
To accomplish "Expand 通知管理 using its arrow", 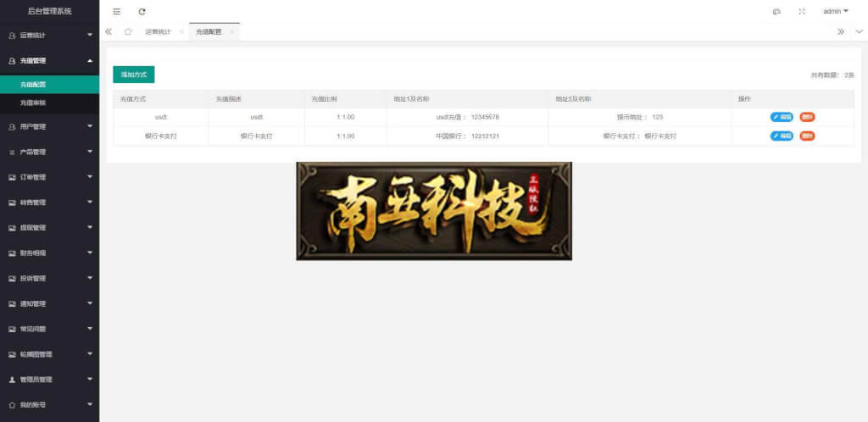I will pyautogui.click(x=90, y=303).
